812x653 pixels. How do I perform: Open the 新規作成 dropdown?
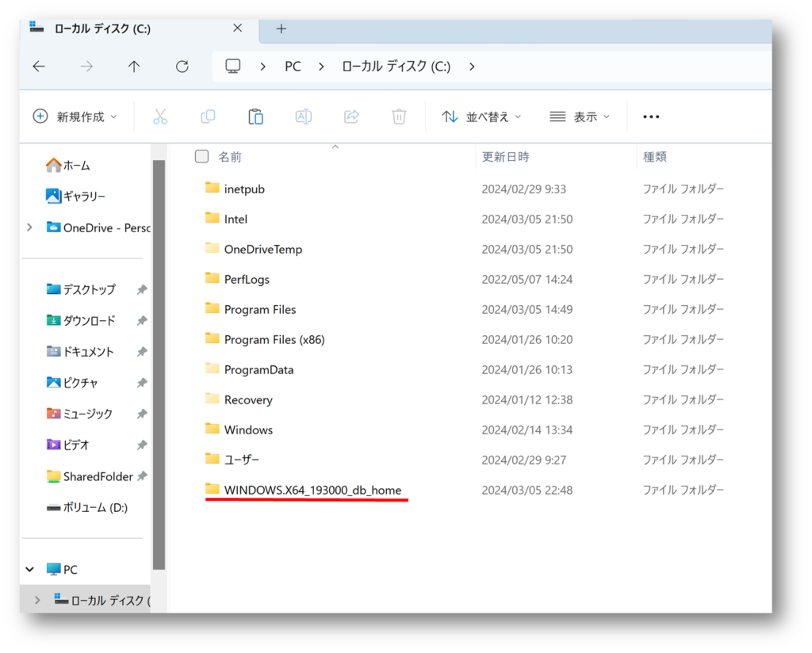[x=75, y=116]
